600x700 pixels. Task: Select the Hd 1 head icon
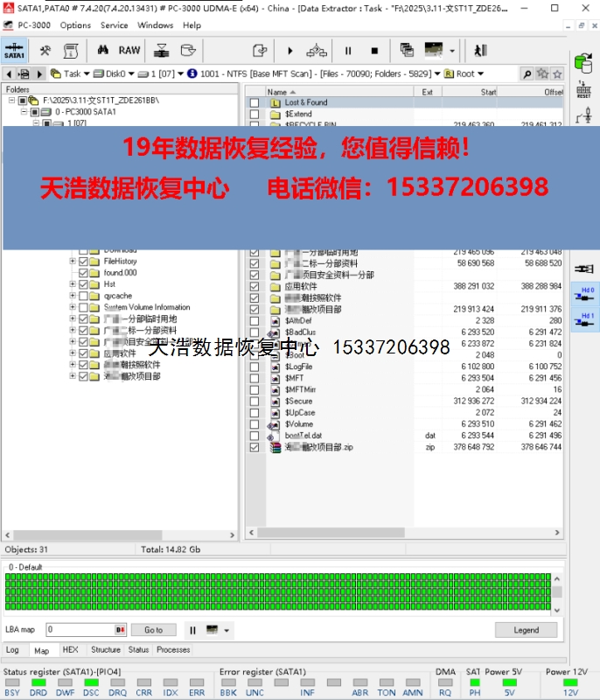pos(584,320)
